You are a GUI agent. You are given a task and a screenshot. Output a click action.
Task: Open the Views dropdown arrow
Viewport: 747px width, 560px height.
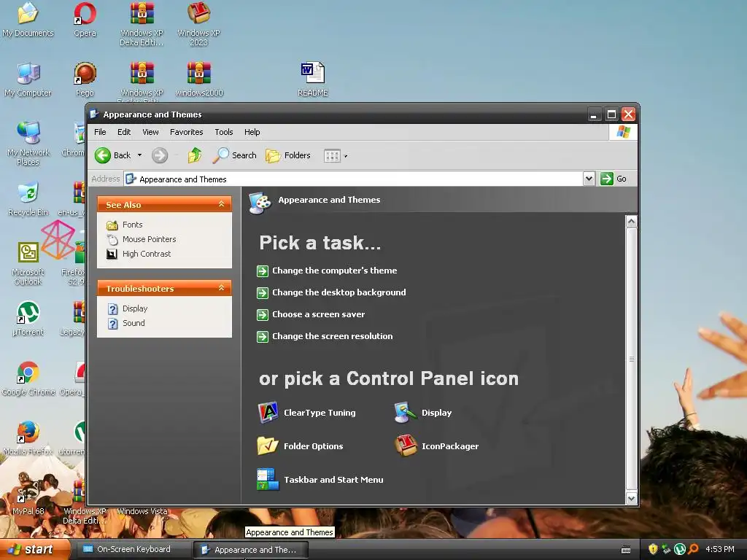tap(345, 156)
